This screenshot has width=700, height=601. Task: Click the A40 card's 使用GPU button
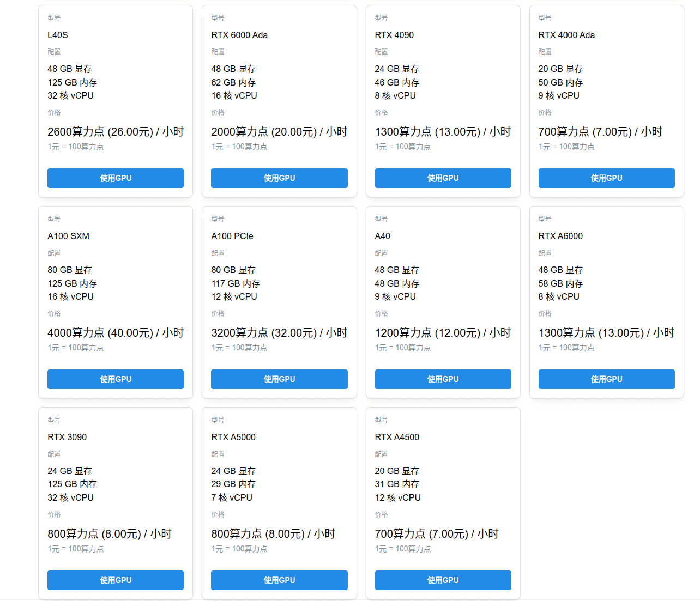tap(443, 379)
